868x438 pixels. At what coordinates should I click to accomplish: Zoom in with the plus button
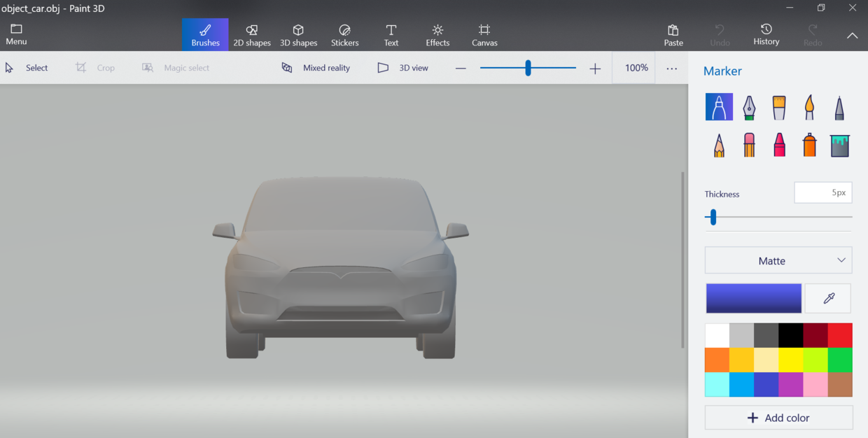[x=595, y=68]
